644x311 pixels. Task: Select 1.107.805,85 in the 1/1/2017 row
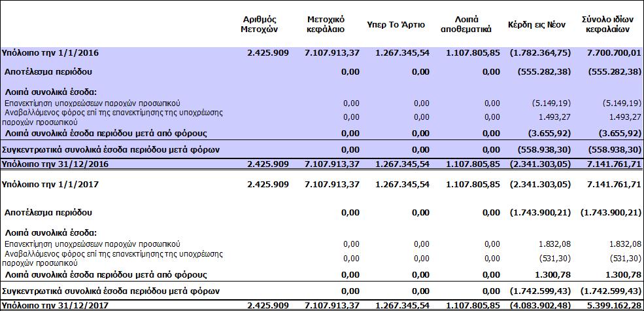pos(473,184)
